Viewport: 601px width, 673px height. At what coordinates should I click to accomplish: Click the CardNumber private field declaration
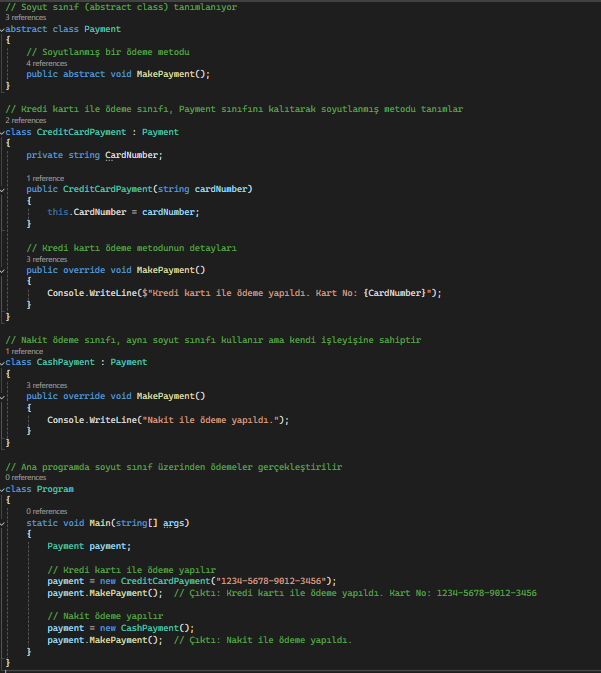(133, 155)
